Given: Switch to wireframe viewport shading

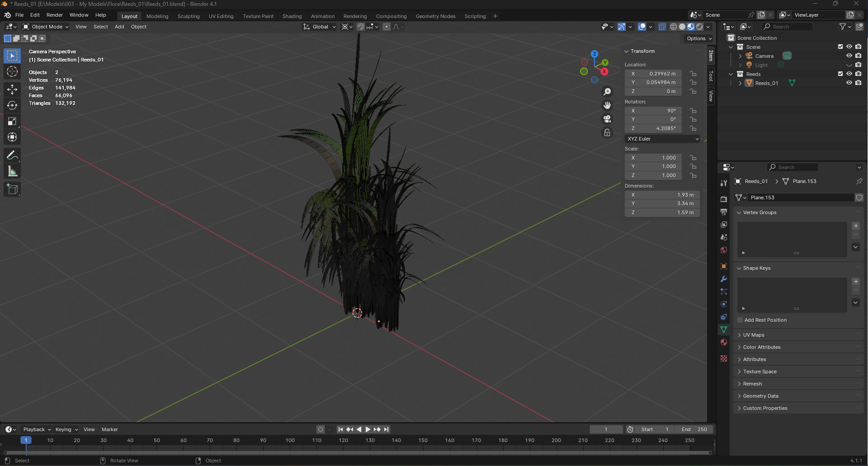Looking at the screenshot, I should pos(674,27).
